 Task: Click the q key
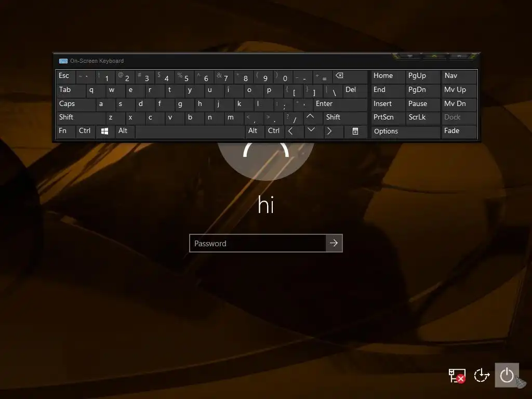click(96, 90)
